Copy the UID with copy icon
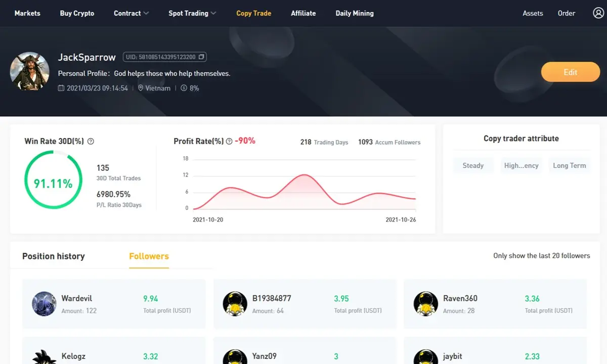 [201, 57]
